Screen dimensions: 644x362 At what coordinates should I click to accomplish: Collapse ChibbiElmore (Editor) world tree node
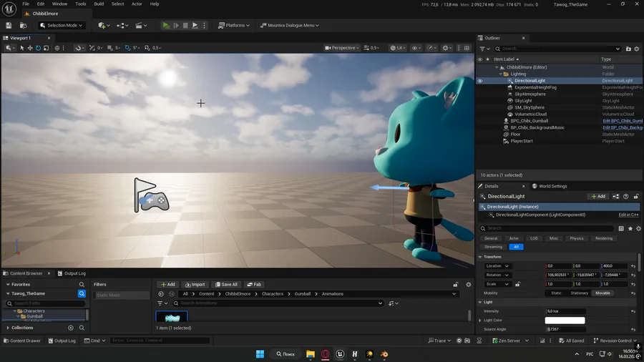(x=497, y=67)
